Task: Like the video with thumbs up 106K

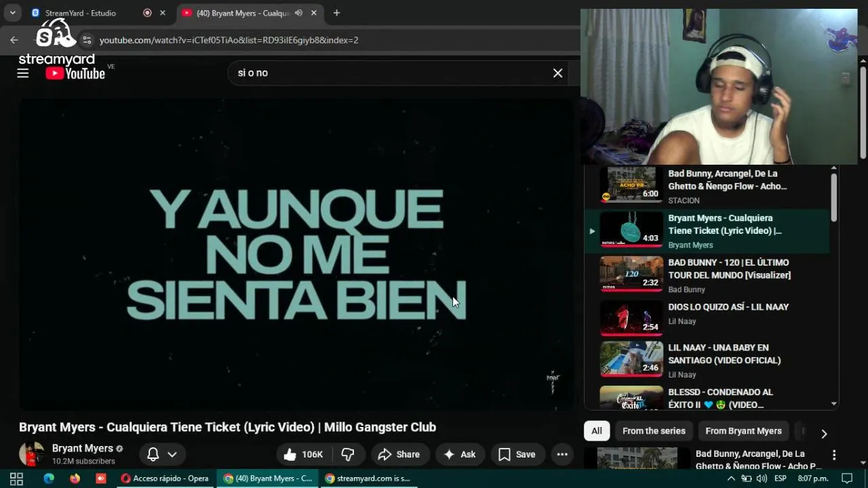Action: 304,454
